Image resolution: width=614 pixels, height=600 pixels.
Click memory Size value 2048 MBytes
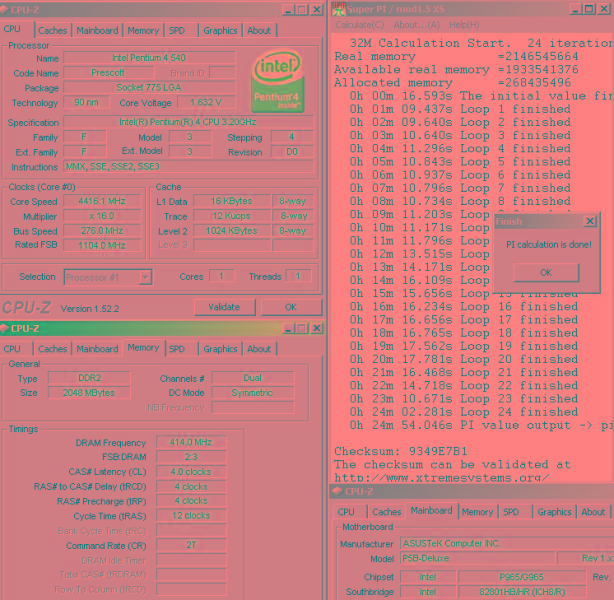coord(89,392)
